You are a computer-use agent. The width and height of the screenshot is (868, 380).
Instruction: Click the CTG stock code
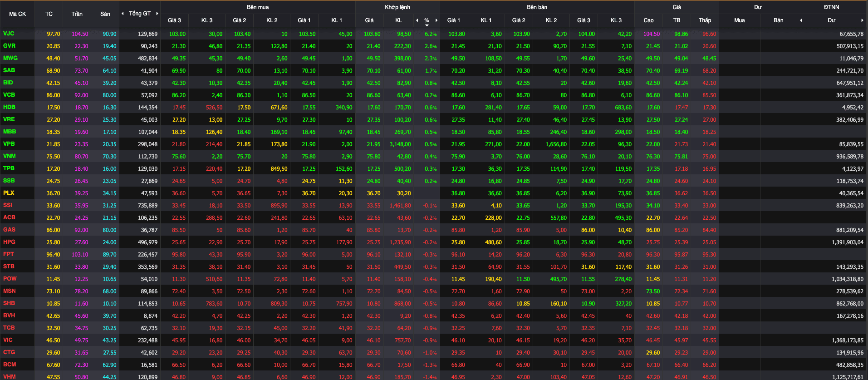[9, 352]
